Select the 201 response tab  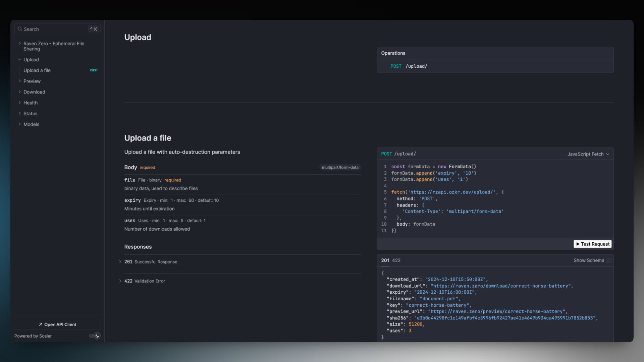tap(385, 260)
